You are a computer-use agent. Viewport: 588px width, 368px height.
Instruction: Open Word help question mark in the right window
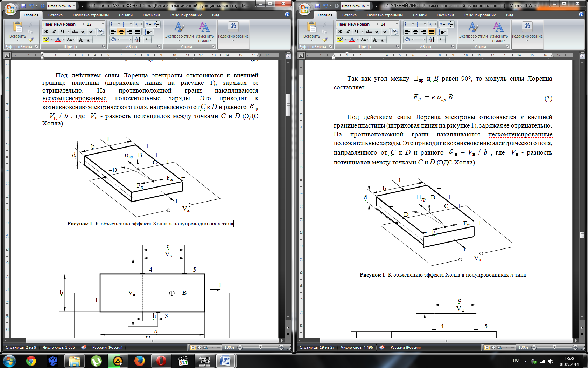[581, 15]
